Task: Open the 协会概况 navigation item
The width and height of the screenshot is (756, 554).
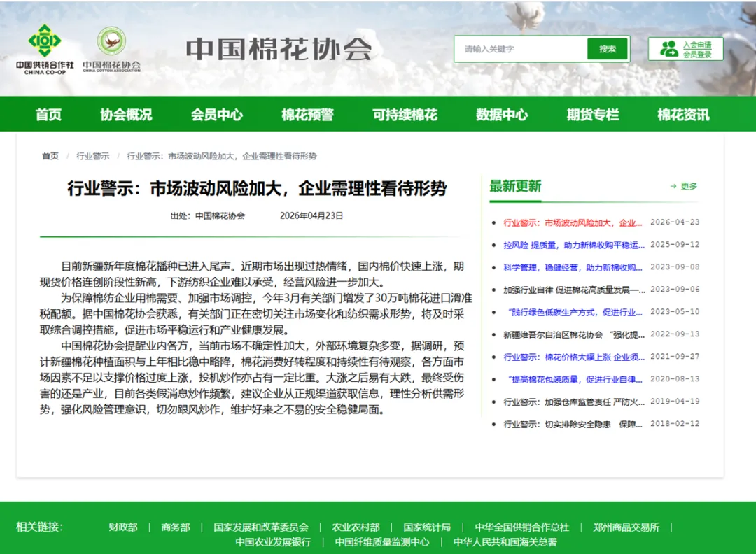Action: click(x=126, y=115)
